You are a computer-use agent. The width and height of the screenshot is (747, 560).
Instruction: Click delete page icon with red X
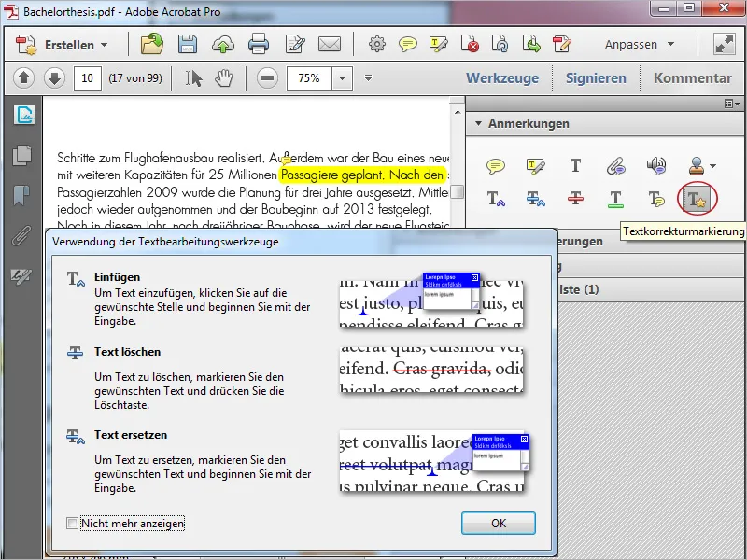coord(470,44)
